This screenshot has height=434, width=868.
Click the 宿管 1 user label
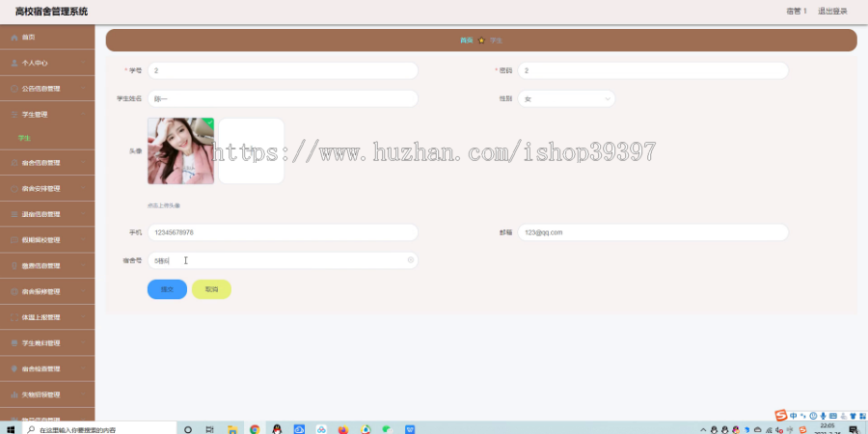[797, 11]
